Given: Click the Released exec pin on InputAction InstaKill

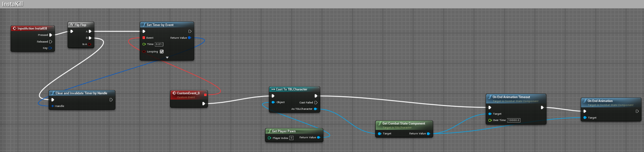Looking at the screenshot, I should pyautogui.click(x=51, y=42).
